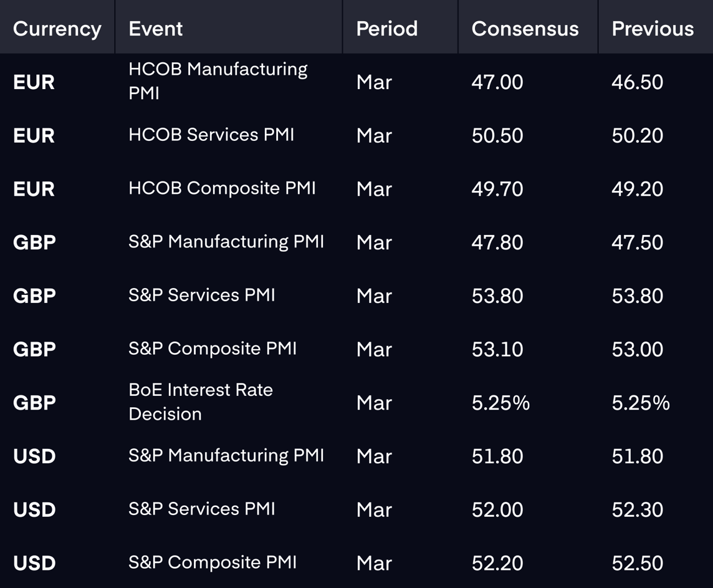Click the consensus 5.25% rate value

click(500, 403)
